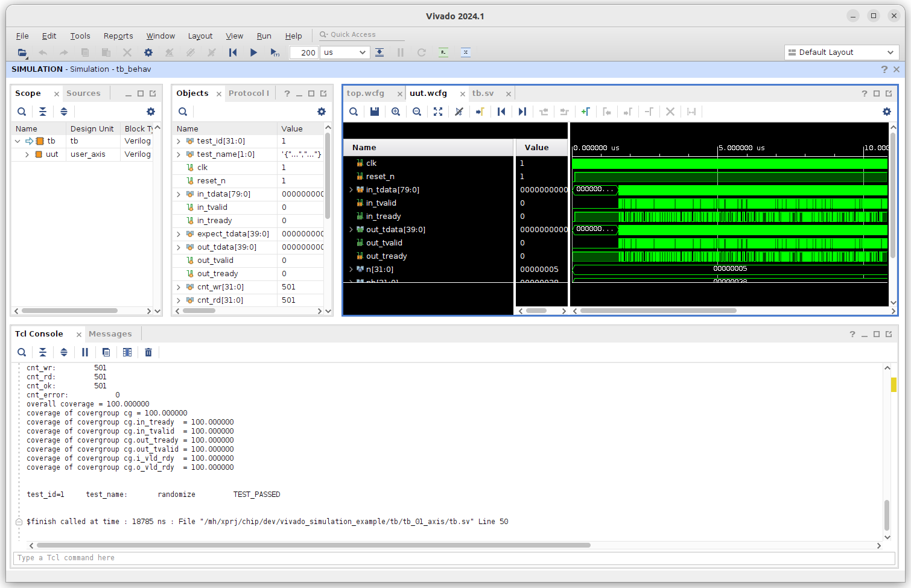Collapse all Tcl Console output

[43, 352]
